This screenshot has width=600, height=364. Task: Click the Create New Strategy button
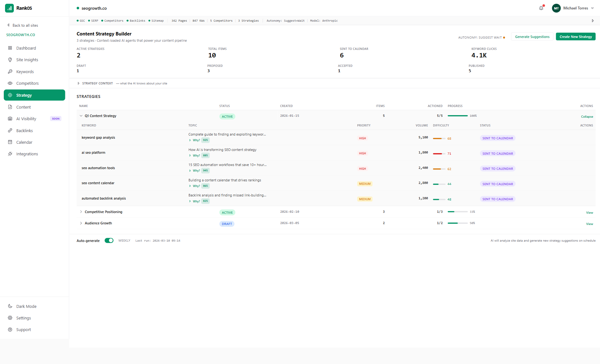(x=575, y=36)
